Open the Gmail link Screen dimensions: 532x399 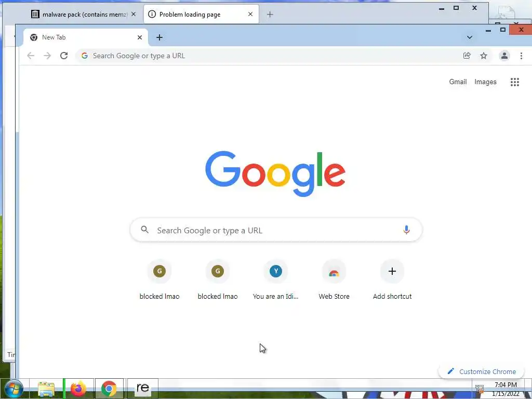[458, 82]
